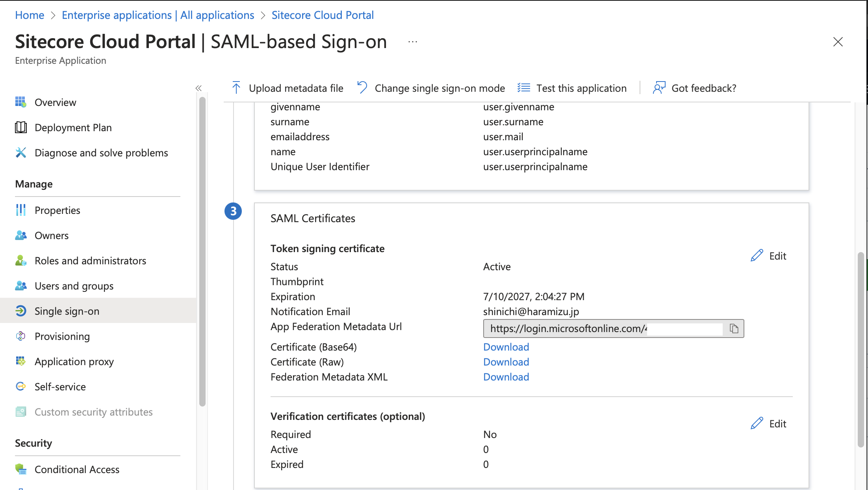Image resolution: width=868 pixels, height=490 pixels.
Task: Open the ellipsis more options menu
Action: click(x=412, y=42)
